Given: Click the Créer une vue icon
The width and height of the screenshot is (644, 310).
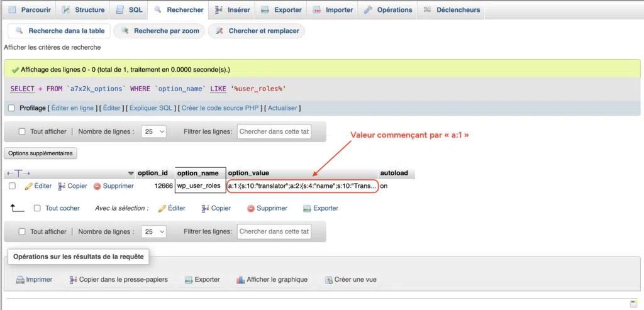Looking at the screenshot, I should tap(328, 280).
